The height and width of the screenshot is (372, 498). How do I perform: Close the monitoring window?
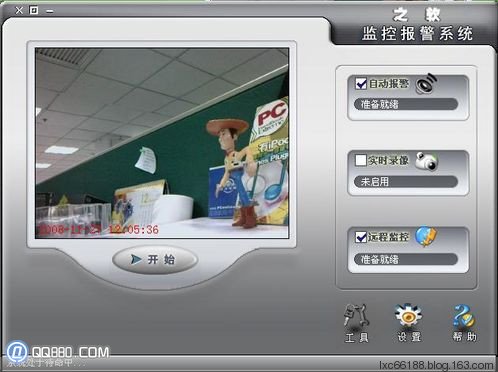tap(19, 10)
